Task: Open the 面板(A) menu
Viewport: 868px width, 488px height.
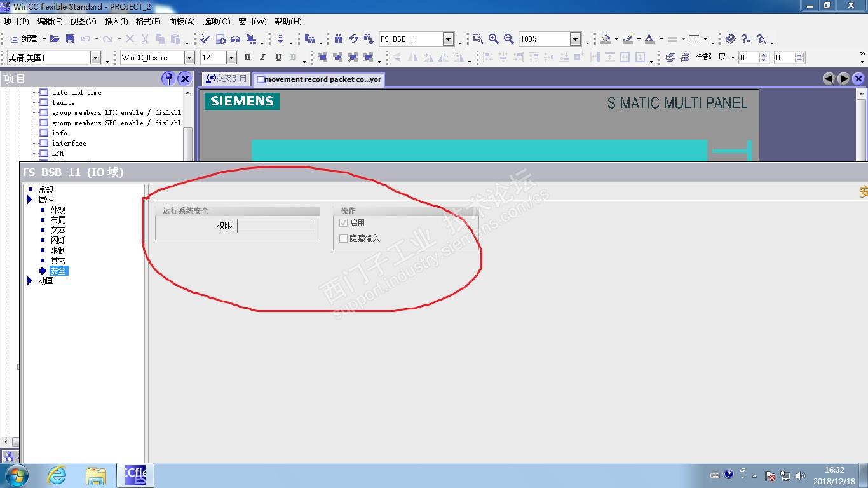Action: 182,22
